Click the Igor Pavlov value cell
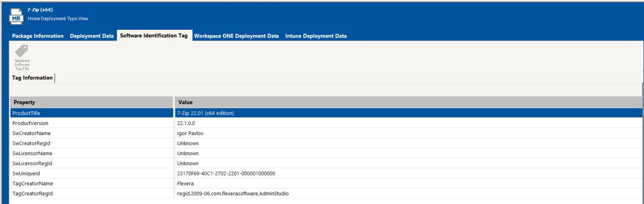The image size is (644, 204). [x=190, y=133]
